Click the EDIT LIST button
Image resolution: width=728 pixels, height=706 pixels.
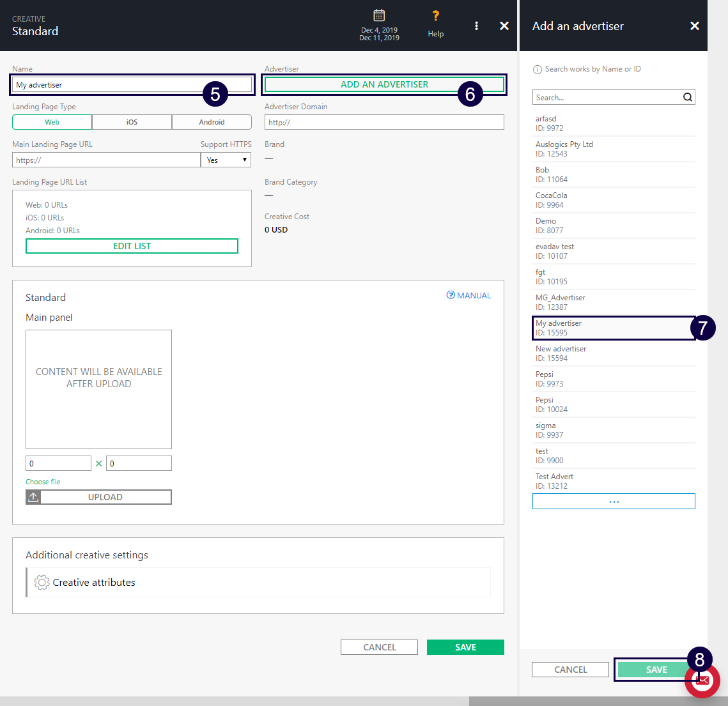132,246
